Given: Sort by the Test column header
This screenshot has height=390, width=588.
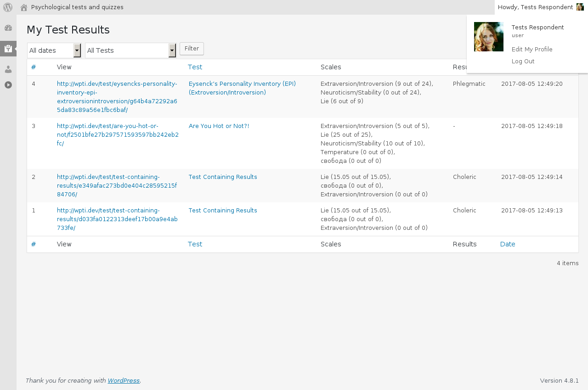Looking at the screenshot, I should [x=195, y=67].
